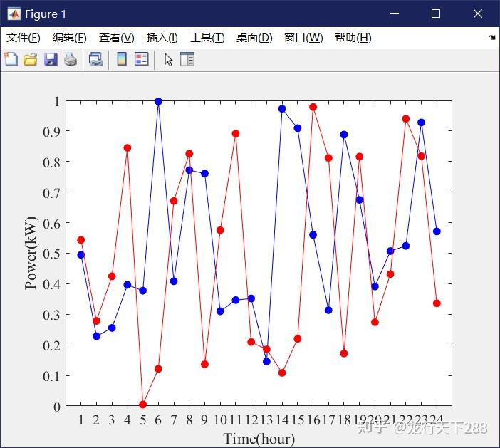Click the Time(hour) x-axis label
Screen dimensions: 500x448
tap(259, 439)
